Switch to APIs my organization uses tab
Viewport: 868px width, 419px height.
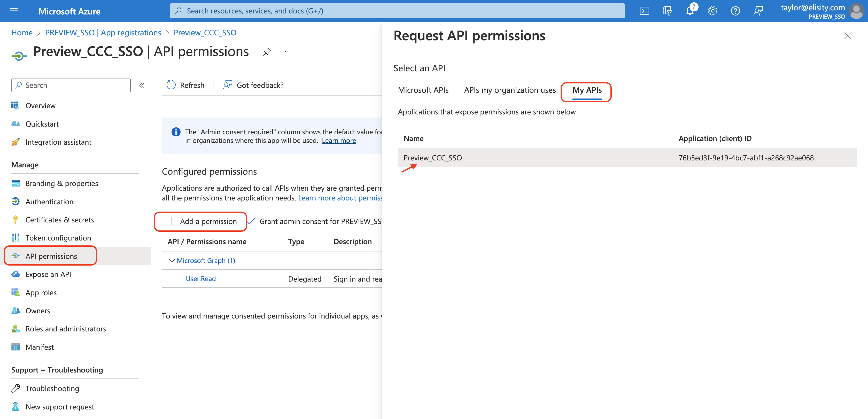coord(510,90)
